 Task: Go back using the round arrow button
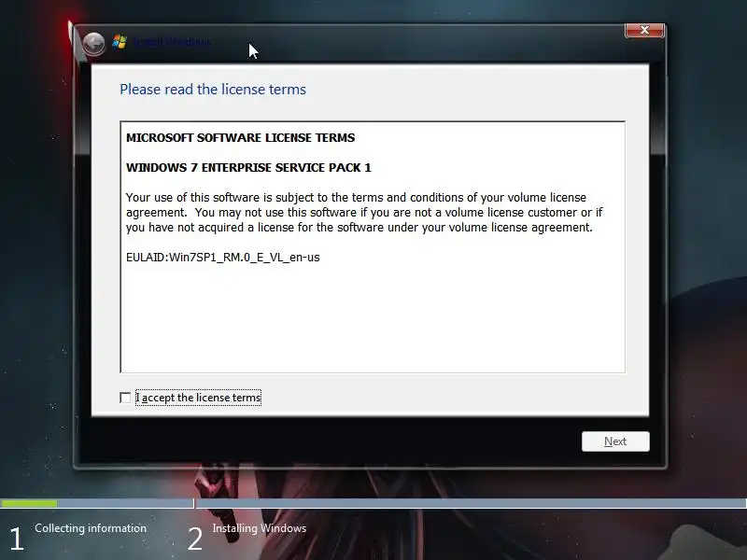93,44
